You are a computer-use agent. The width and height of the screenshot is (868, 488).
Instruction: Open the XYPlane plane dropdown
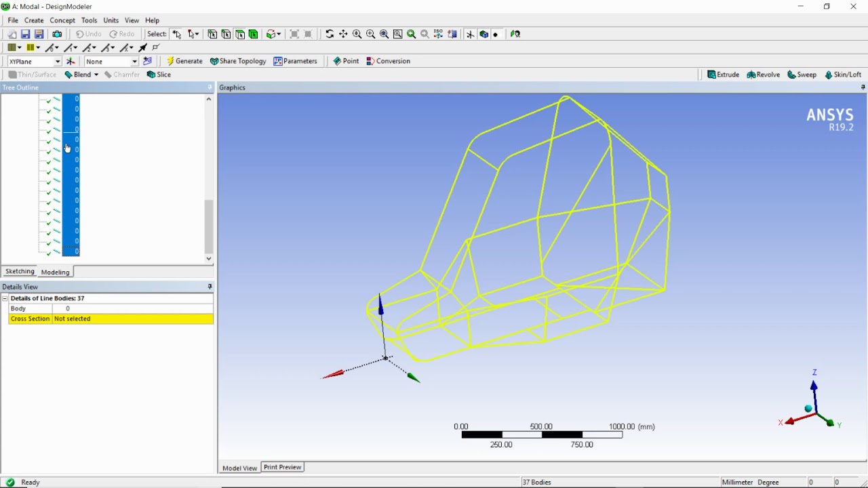(57, 61)
